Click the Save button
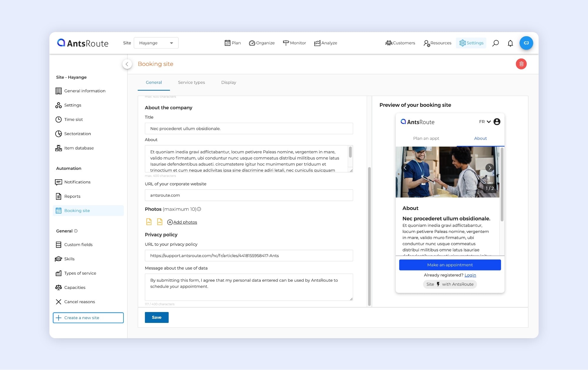The width and height of the screenshot is (588, 370). pos(156,317)
